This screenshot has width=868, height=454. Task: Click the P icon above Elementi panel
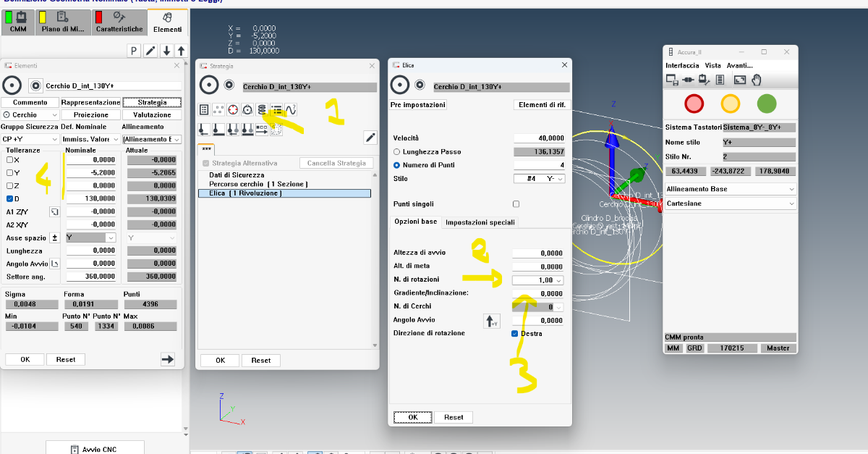tap(134, 51)
